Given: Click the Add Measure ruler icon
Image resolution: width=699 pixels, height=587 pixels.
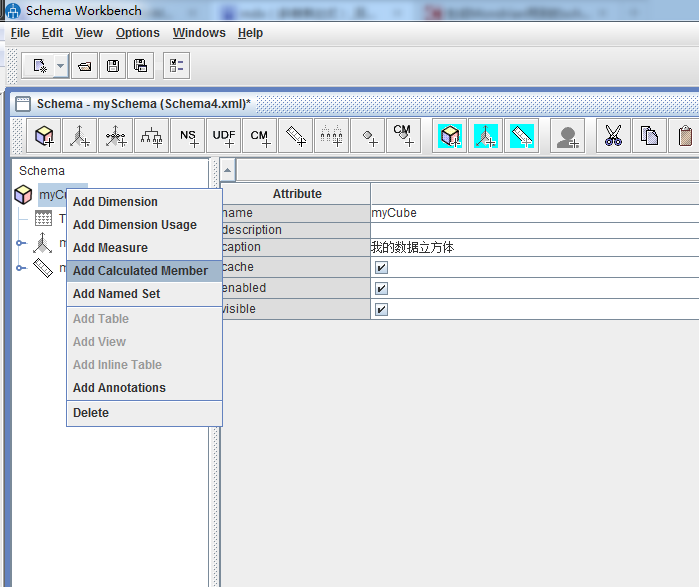Looking at the screenshot, I should [x=296, y=136].
